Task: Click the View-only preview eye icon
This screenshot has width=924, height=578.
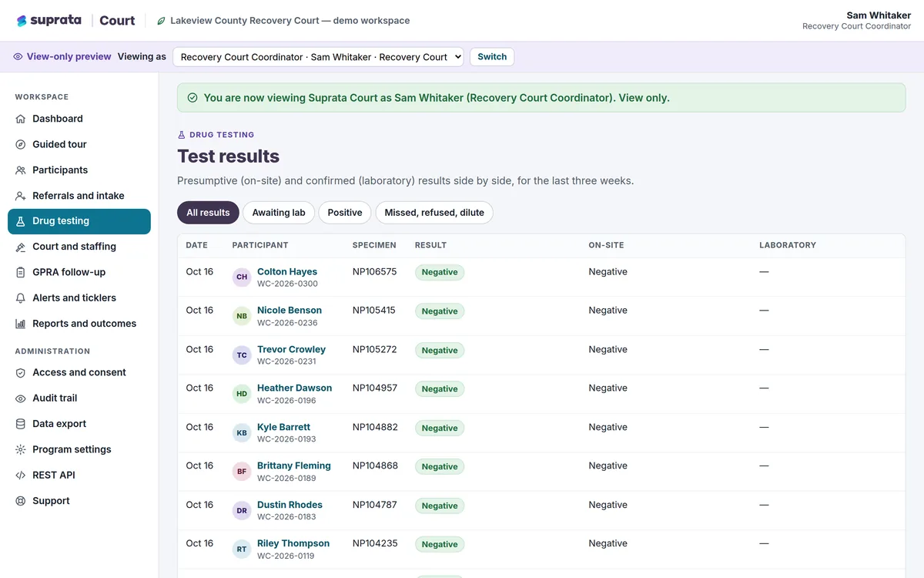Action: 18,57
